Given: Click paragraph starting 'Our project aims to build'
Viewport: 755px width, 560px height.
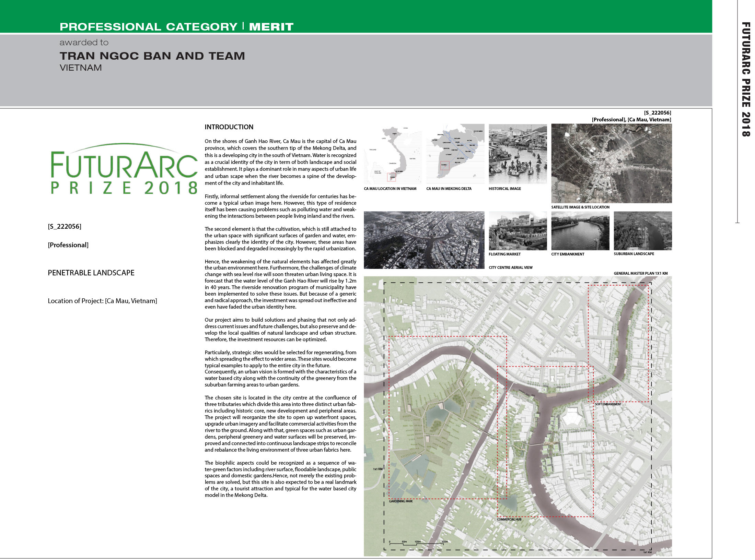Looking at the screenshot, I should pos(280,330).
